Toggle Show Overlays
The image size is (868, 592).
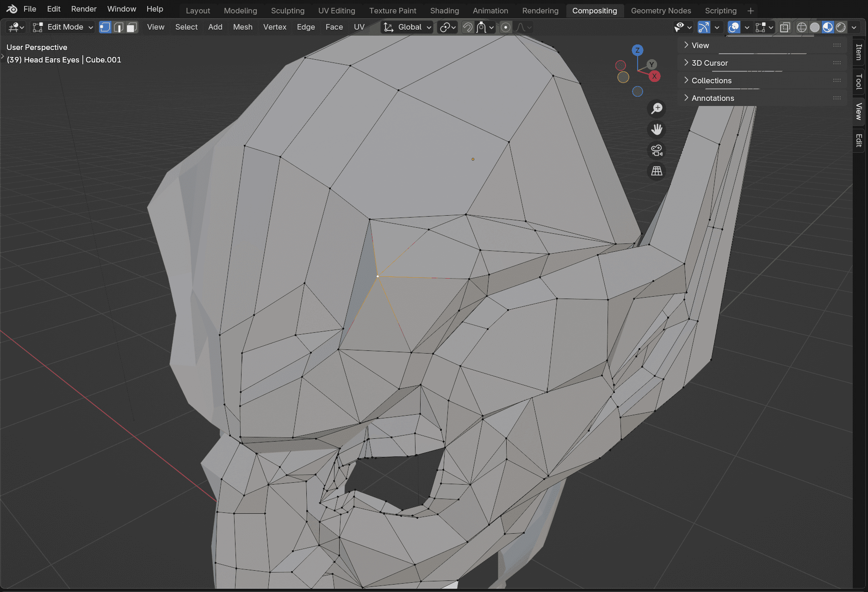coord(733,27)
